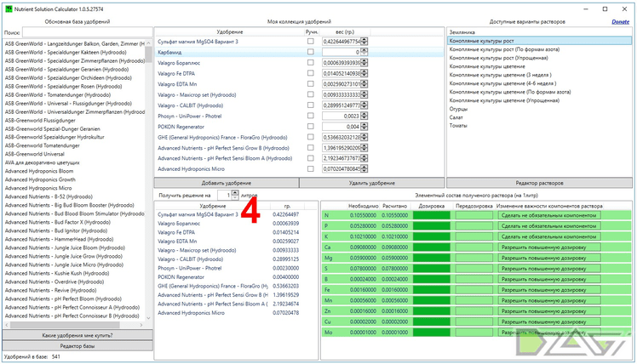
Task: Open Редактор растворов
Action: click(x=539, y=183)
